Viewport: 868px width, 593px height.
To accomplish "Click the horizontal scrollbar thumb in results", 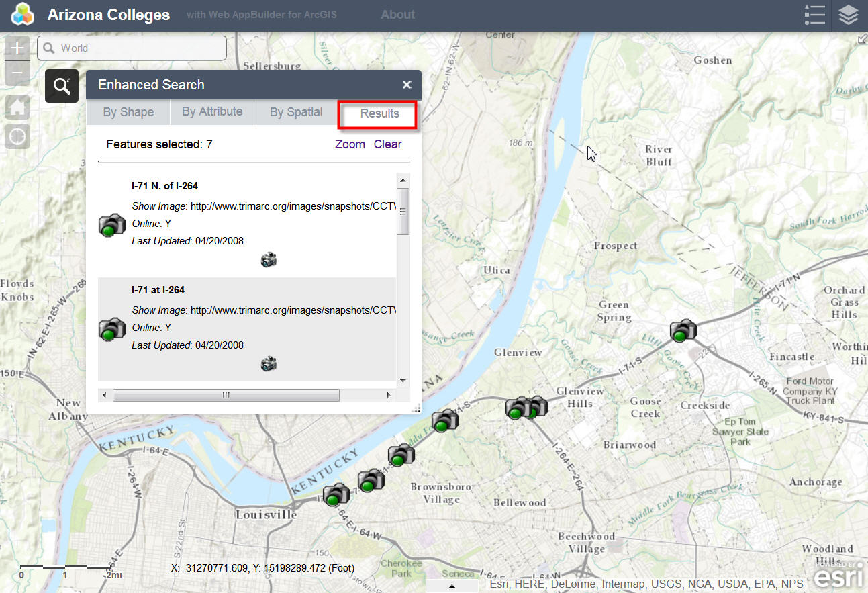I will point(226,395).
